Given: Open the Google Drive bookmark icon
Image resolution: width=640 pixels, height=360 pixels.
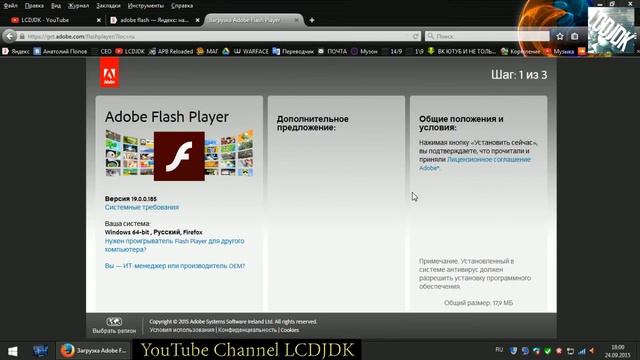Looking at the screenshot, I should point(226,51).
